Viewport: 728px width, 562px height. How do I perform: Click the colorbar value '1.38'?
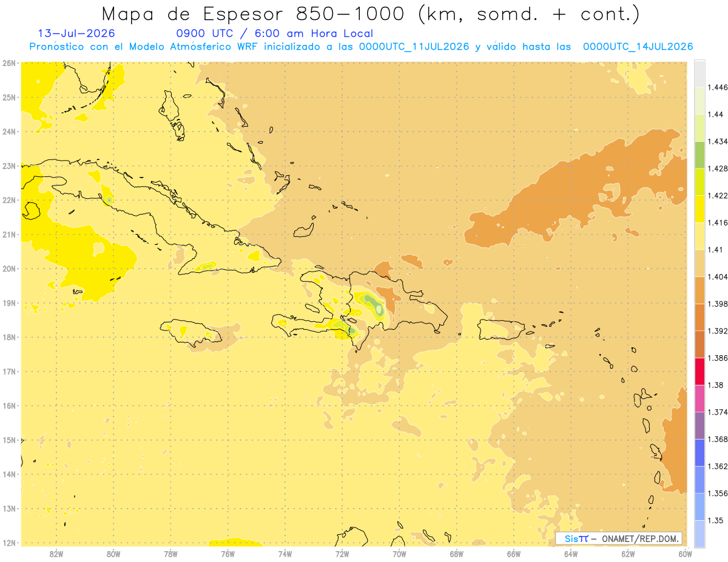coord(716,385)
